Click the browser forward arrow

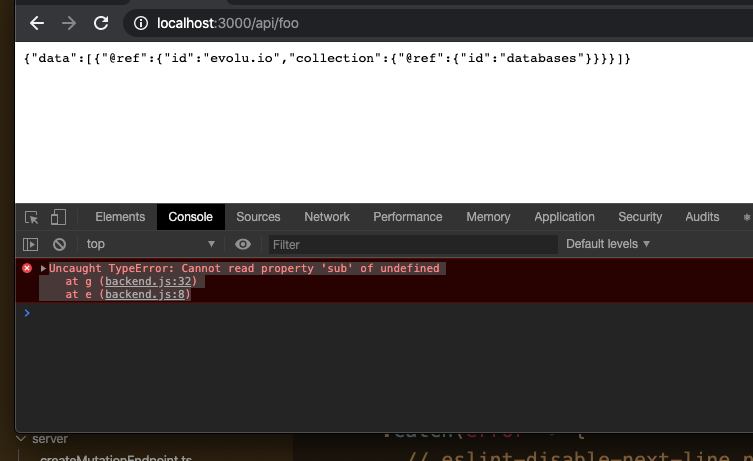pos(69,23)
